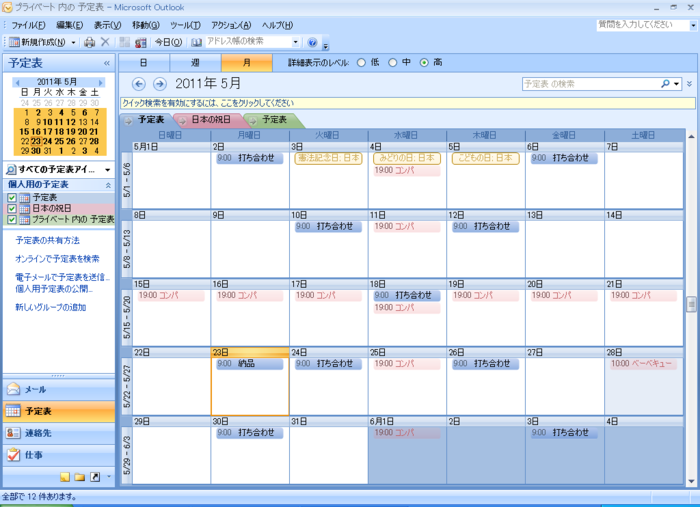Viewport: 700px width, 507px height.
Task: Click the delete X icon in the toolbar
Action: 105,42
